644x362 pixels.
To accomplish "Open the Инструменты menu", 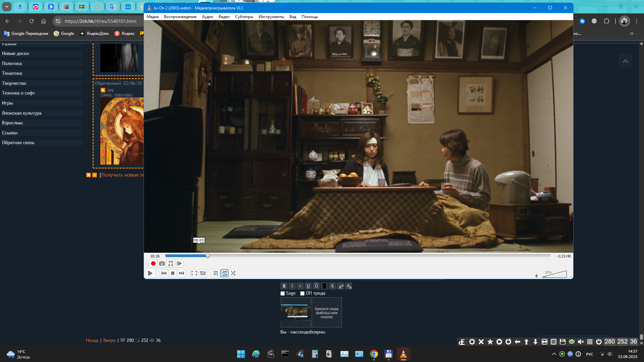I will tap(271, 17).
